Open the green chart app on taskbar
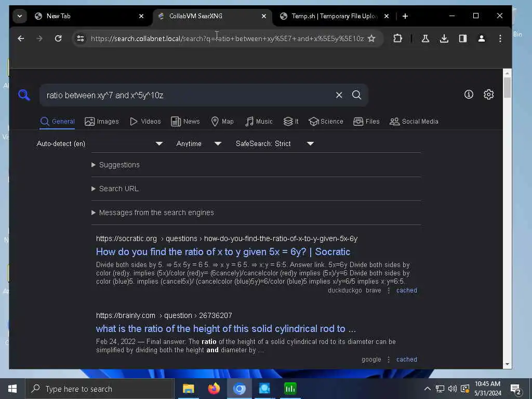Image resolution: width=532 pixels, height=399 pixels. (290, 389)
